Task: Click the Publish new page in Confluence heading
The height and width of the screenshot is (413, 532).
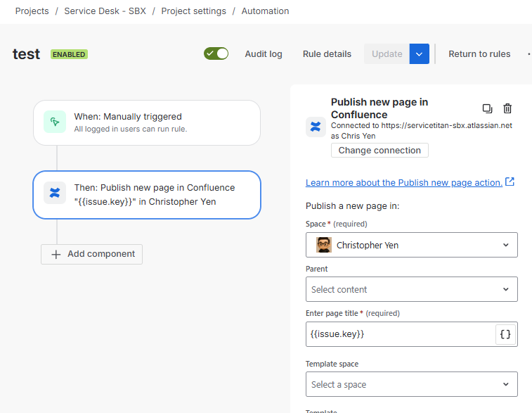Action: [379, 108]
